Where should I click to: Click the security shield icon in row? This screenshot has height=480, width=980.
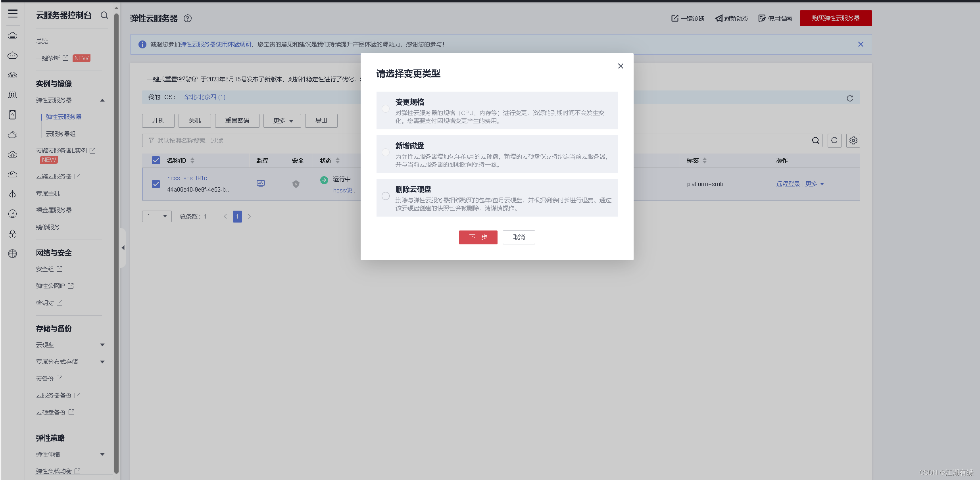coord(296,184)
